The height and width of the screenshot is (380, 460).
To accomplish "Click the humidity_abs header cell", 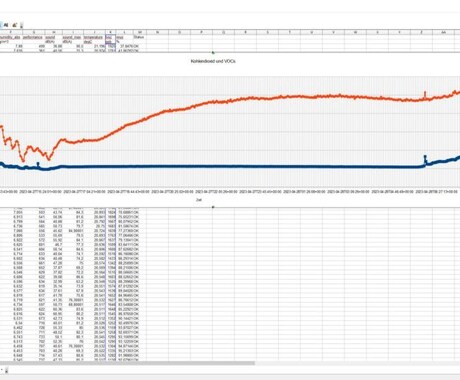I will (x=10, y=37).
